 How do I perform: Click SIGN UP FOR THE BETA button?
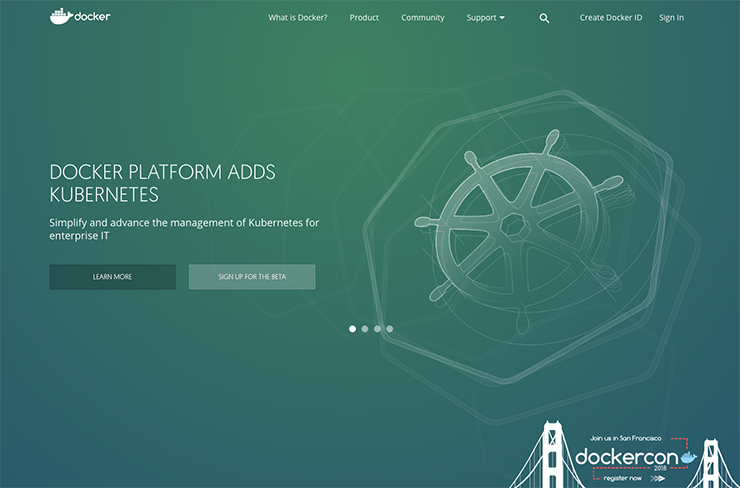click(252, 277)
